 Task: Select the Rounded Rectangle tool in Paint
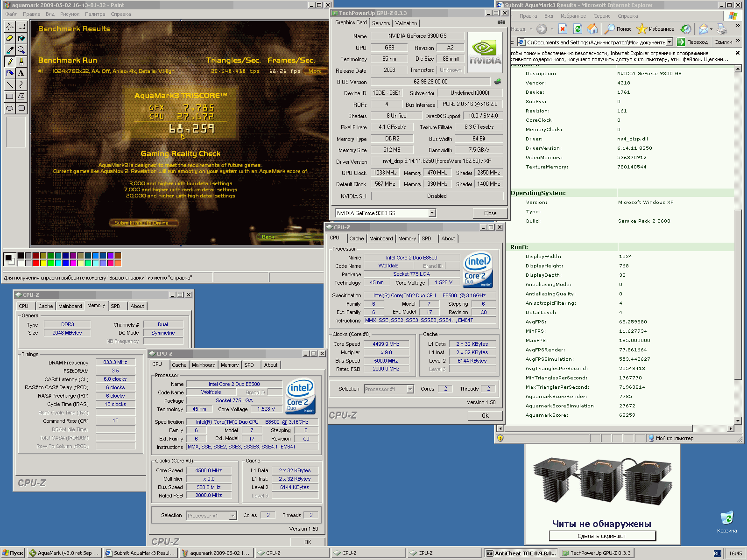[x=21, y=108]
